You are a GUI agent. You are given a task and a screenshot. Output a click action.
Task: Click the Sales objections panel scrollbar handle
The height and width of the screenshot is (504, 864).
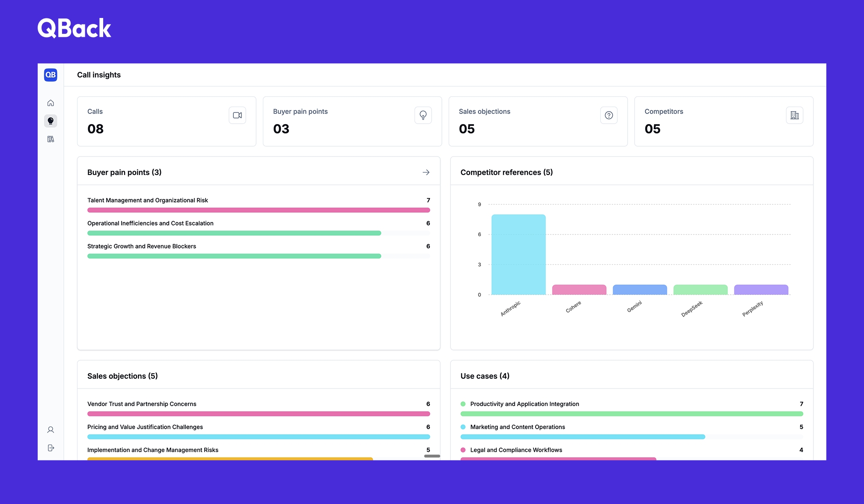[432, 456]
